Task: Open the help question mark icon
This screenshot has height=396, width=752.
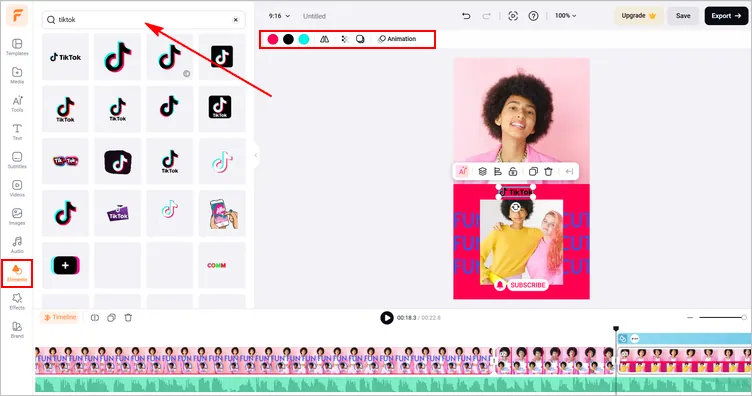Action: (533, 16)
